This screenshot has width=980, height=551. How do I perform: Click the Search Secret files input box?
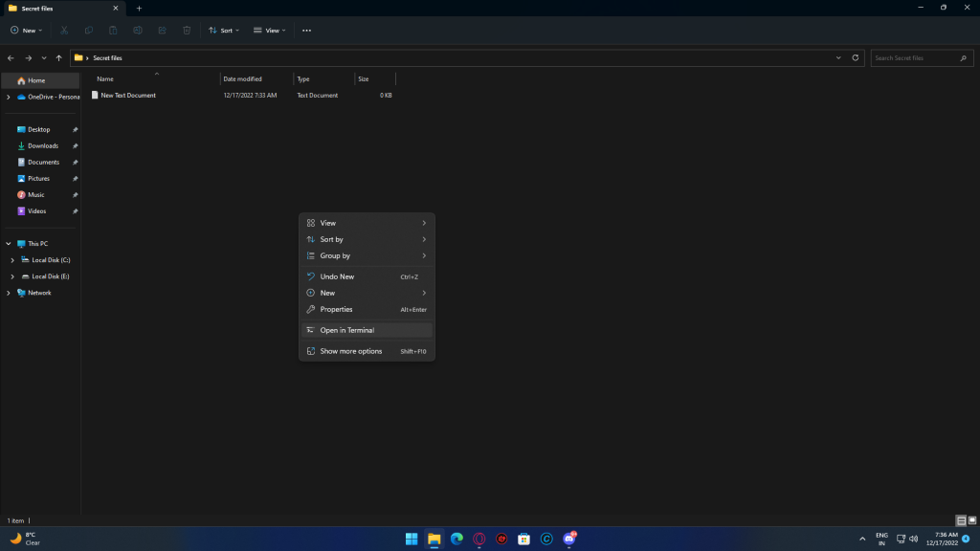914,58
